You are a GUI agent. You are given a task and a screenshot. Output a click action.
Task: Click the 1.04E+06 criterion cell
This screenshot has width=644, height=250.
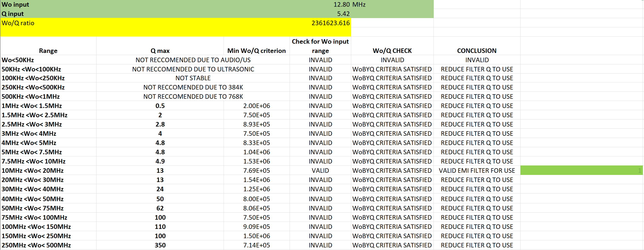pyautogui.click(x=256, y=152)
